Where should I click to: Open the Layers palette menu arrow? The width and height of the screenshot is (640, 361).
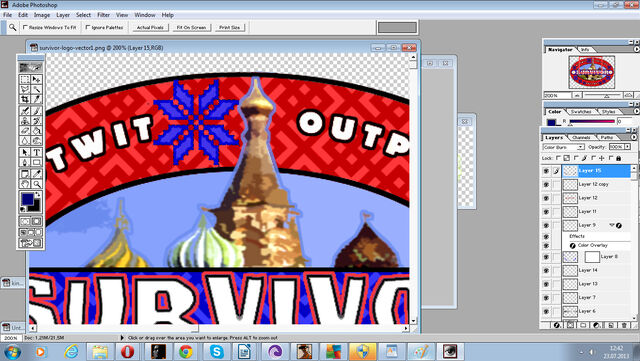tap(633, 137)
